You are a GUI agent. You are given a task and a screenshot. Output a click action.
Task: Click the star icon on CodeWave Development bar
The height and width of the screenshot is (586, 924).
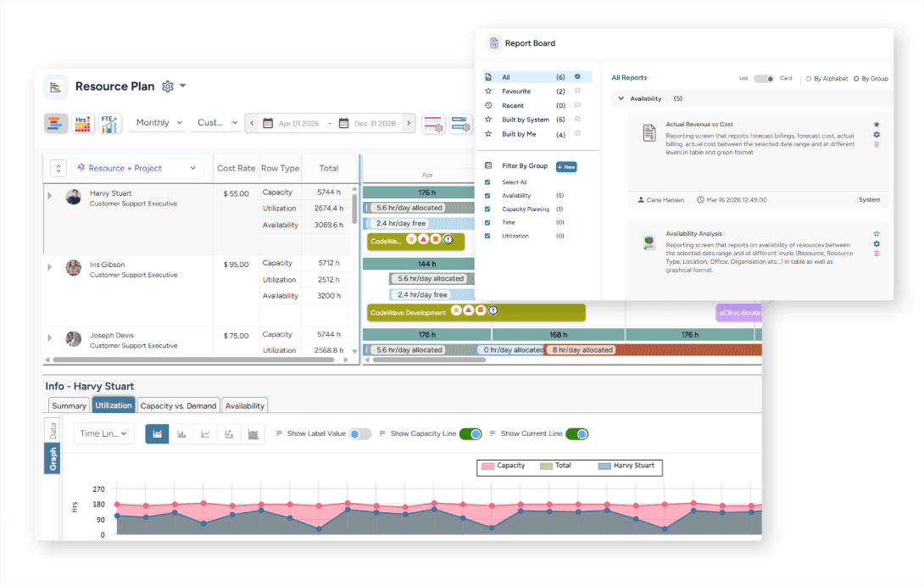(456, 310)
